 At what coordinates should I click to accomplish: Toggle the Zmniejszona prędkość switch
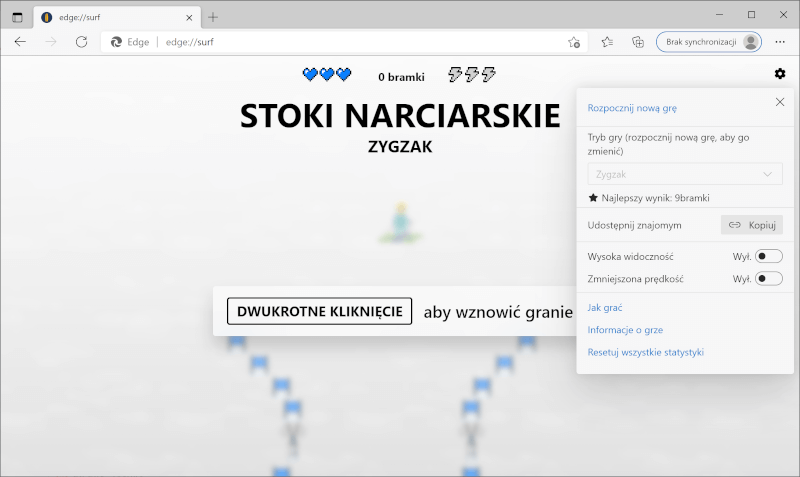(769, 279)
